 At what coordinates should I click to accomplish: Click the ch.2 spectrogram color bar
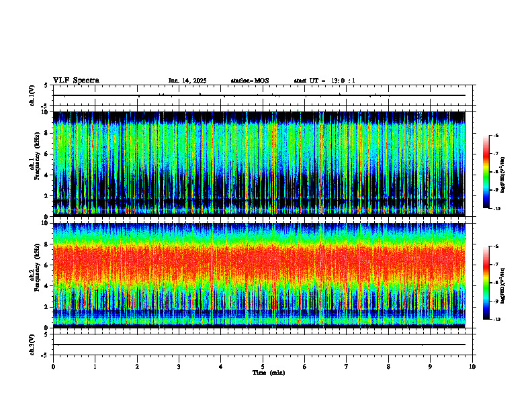pos(486,283)
